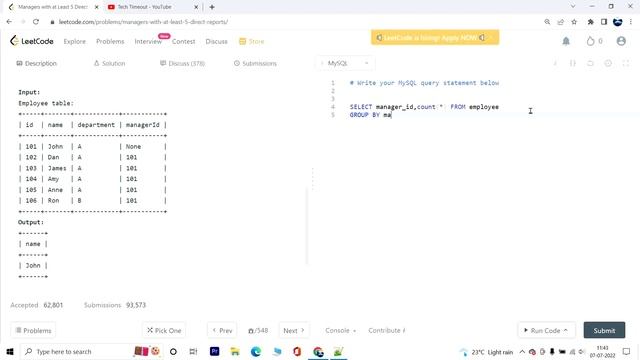Screen dimensions: 640x360
Task: Open Contest in LeetCode navigation
Action: click(x=184, y=41)
